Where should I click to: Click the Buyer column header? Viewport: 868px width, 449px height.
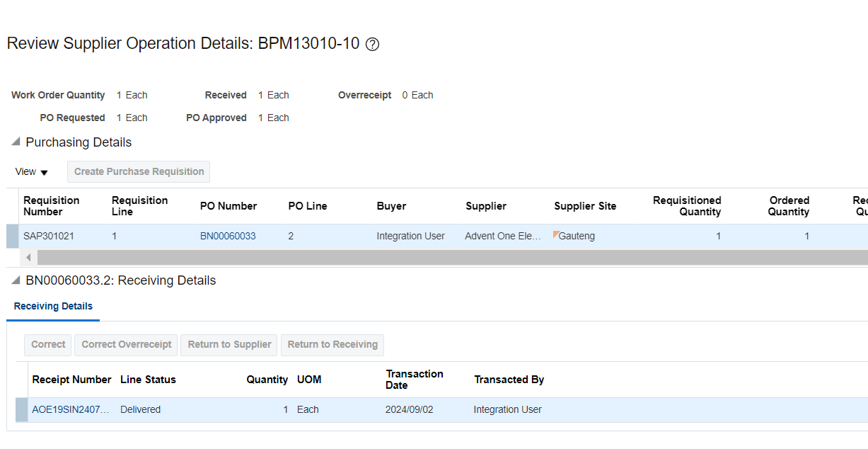click(391, 206)
